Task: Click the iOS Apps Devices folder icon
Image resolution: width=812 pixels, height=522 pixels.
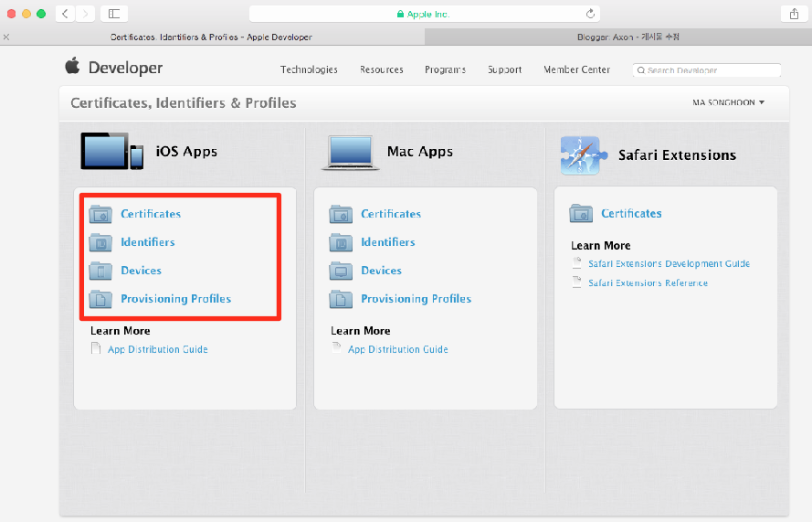Action: [100, 271]
